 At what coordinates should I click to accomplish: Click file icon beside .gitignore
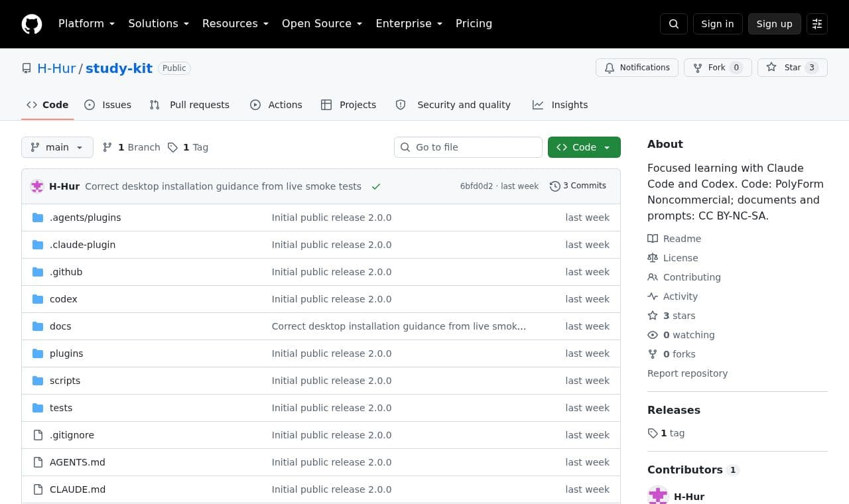click(x=38, y=435)
